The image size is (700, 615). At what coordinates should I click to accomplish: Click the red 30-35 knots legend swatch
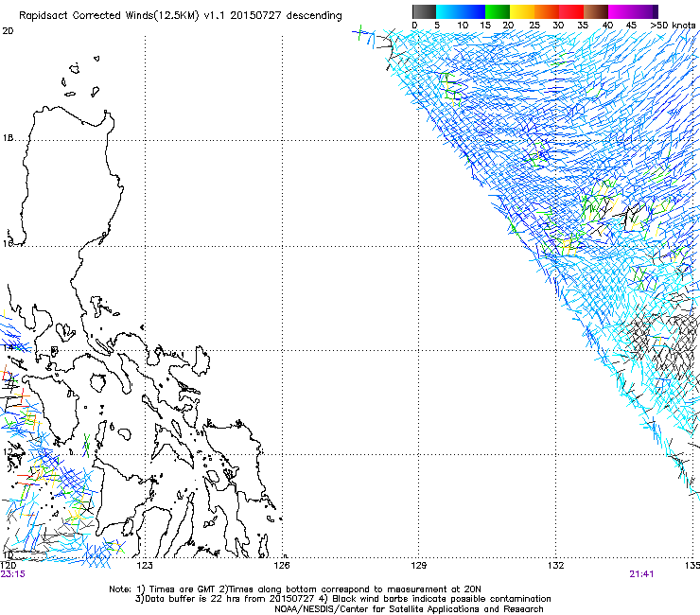pos(571,11)
